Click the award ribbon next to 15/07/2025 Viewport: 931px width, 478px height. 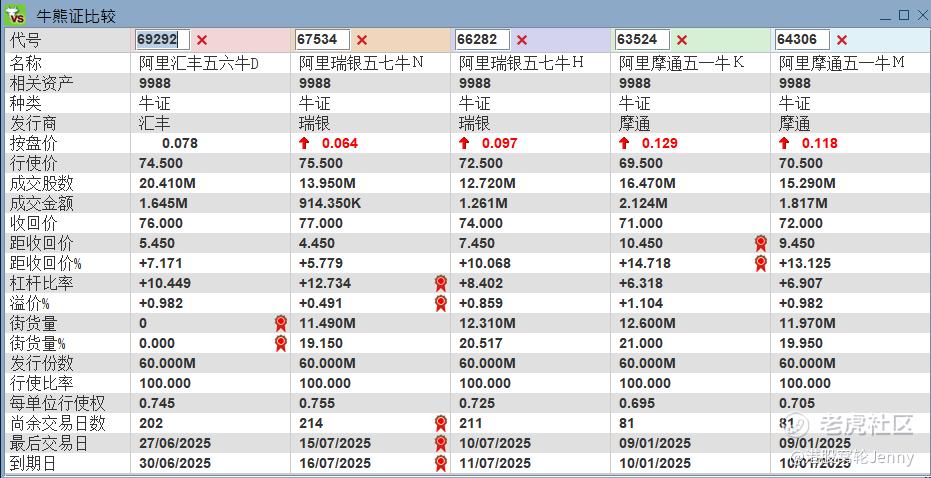[x=441, y=444]
